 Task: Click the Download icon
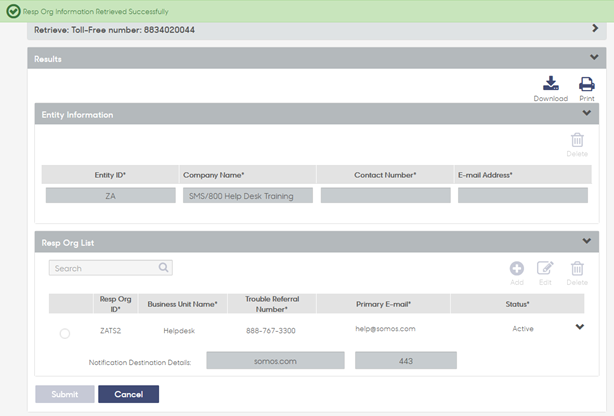click(551, 83)
